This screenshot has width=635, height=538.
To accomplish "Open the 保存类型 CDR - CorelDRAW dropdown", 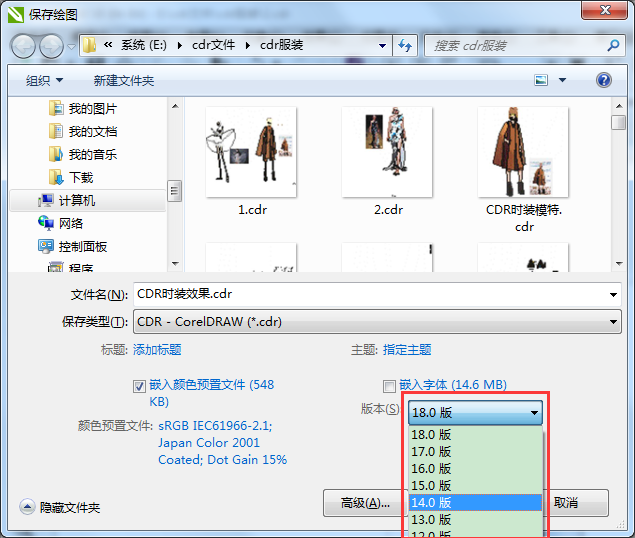I will [377, 322].
